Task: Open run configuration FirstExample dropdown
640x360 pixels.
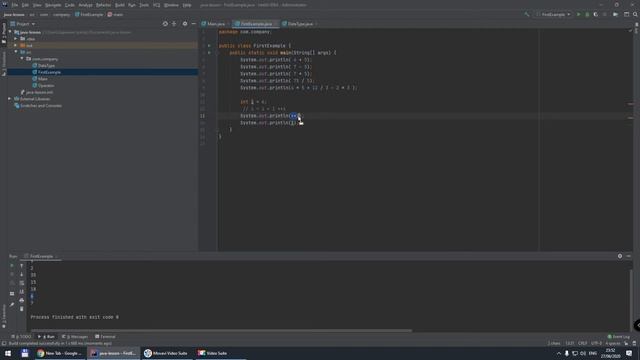Action: tap(553, 14)
